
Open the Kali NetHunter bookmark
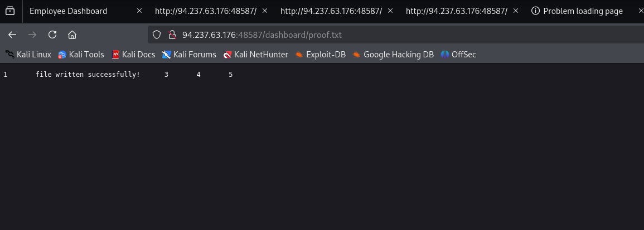[x=255, y=55]
